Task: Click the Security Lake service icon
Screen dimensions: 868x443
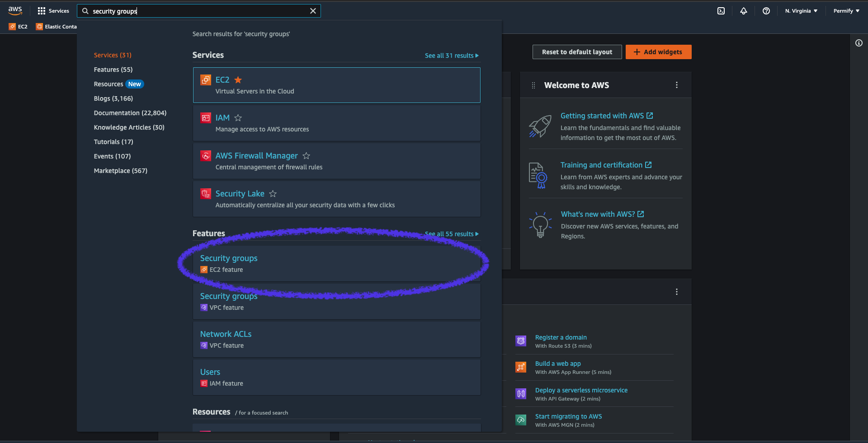Action: pos(206,194)
